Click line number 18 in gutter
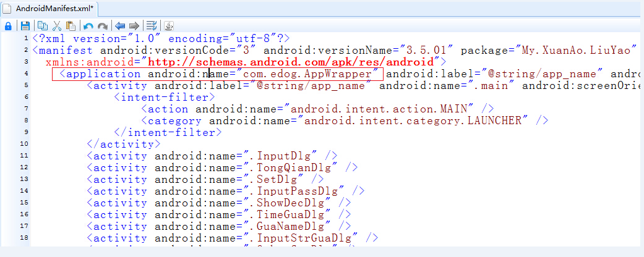 24,237
